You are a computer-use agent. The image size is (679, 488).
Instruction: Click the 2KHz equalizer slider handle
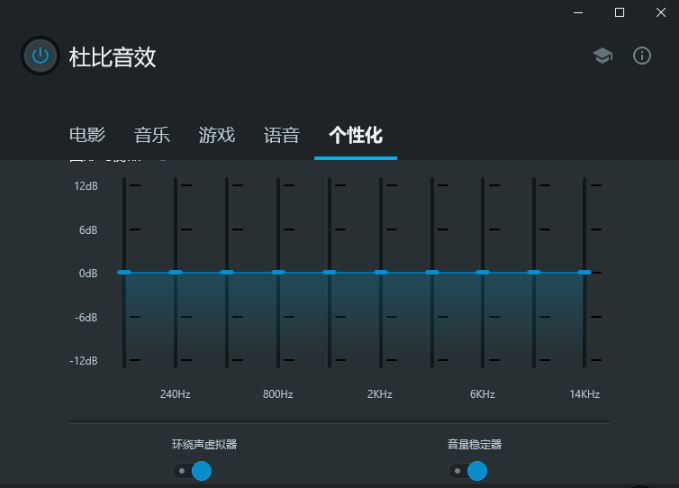[380, 272]
